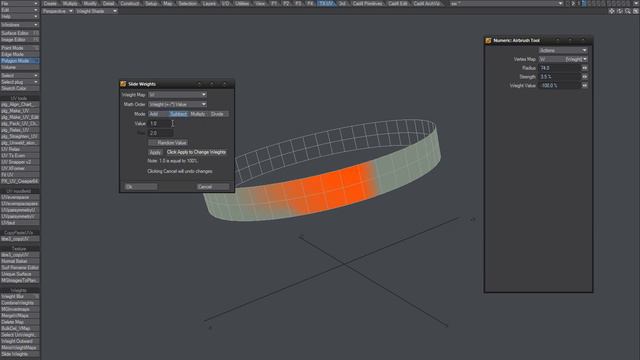Open the Edit menu dropdown

(x=20, y=10)
